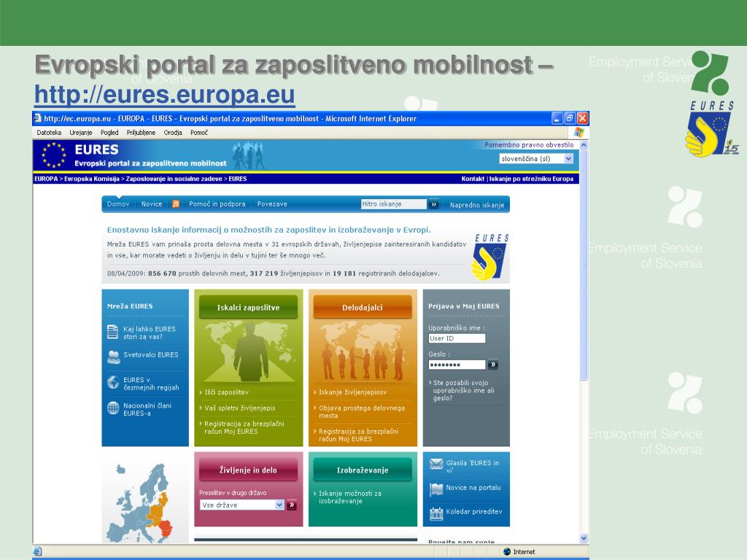Click the User ID input field
The image size is (747, 560).
(x=457, y=338)
